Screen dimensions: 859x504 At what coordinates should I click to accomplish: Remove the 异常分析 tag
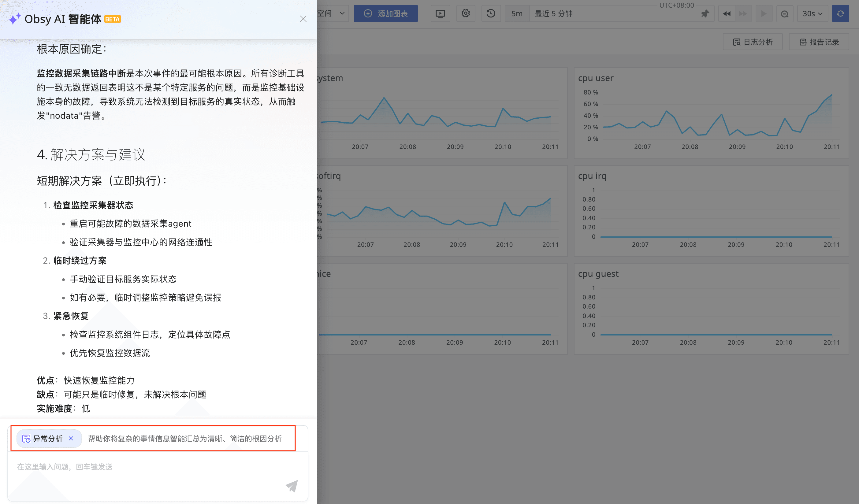[x=71, y=438]
